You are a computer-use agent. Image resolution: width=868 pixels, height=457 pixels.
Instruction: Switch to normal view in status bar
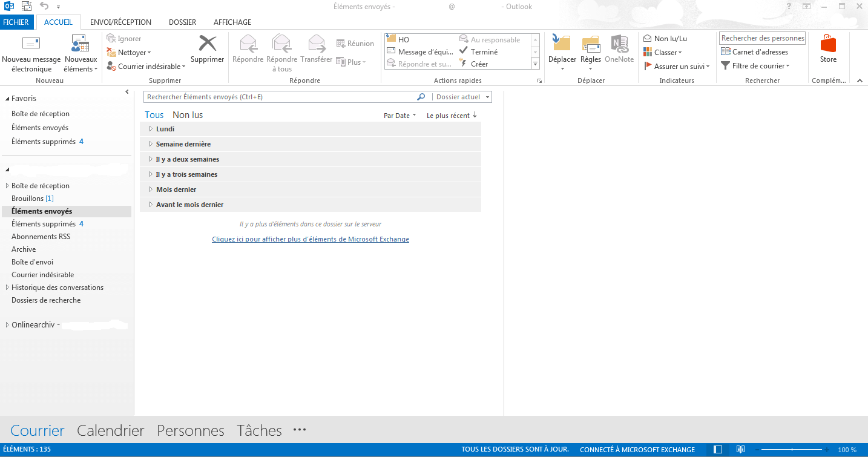pyautogui.click(x=718, y=450)
